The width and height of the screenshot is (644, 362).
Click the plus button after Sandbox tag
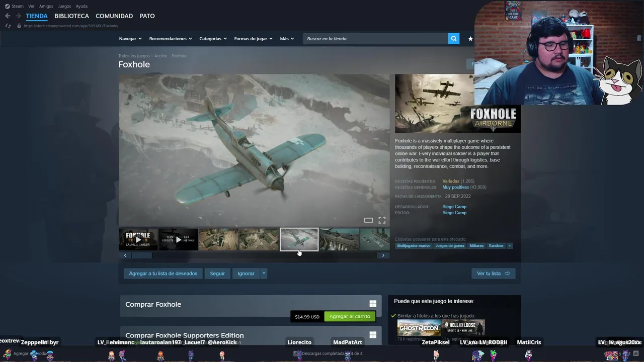(x=510, y=246)
